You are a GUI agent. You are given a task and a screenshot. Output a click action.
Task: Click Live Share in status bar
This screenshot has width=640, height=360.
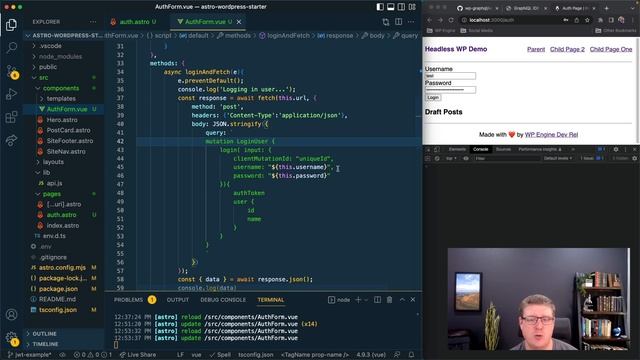point(138,355)
